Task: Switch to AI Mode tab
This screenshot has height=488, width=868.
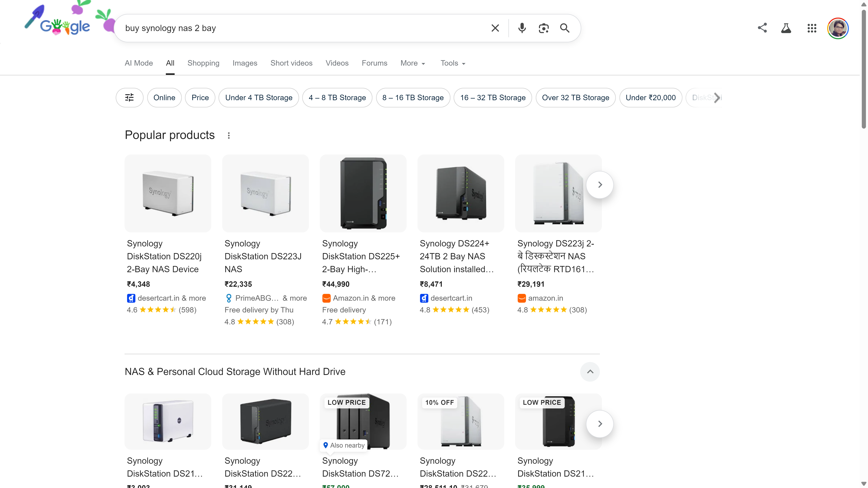Action: (139, 63)
